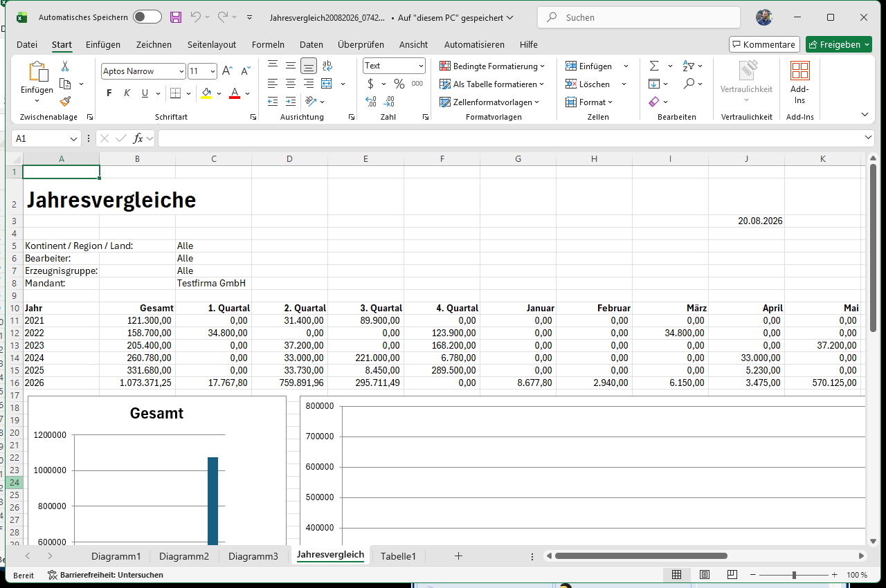The image size is (886, 588).
Task: Click the AutoSum sigma icon
Action: (x=654, y=66)
